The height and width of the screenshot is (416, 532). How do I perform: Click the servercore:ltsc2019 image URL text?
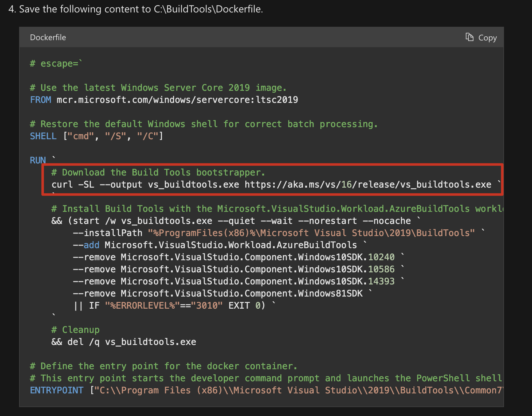[x=177, y=100]
